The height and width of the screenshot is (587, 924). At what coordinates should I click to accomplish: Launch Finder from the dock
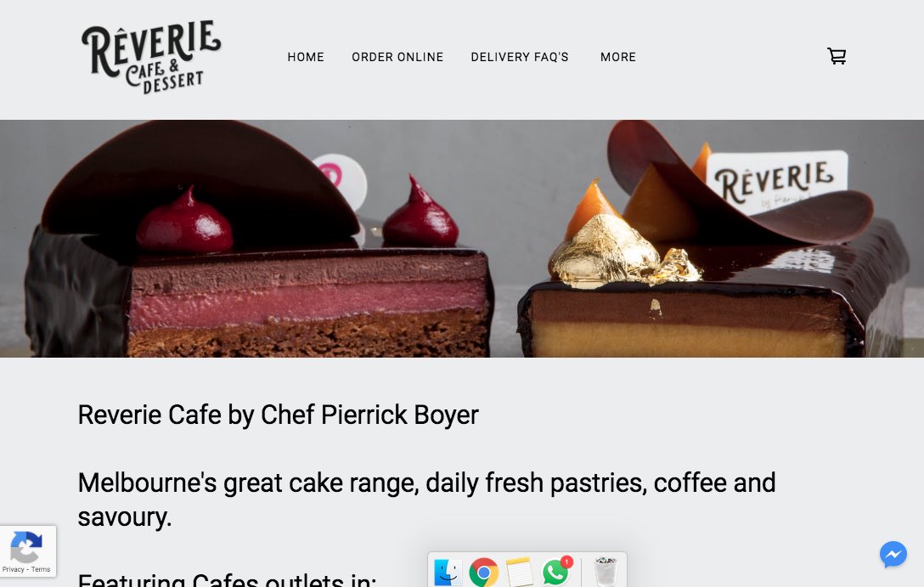coord(448,573)
